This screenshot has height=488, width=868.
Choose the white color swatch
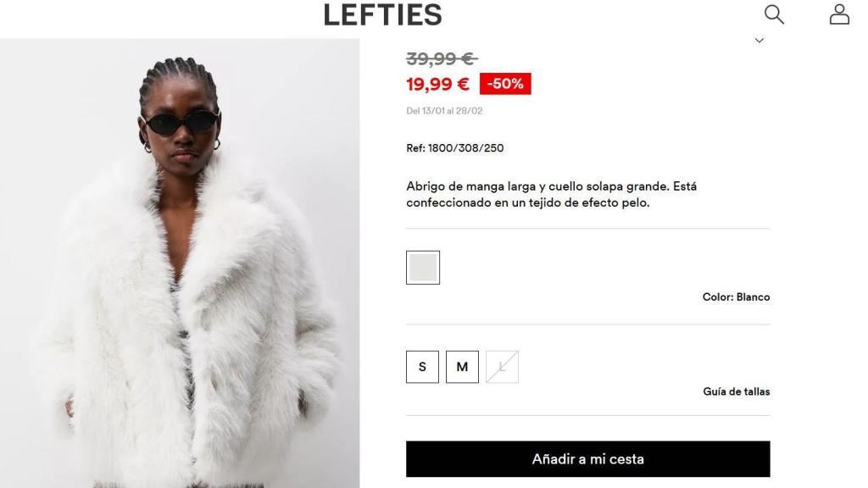pyautogui.click(x=423, y=268)
